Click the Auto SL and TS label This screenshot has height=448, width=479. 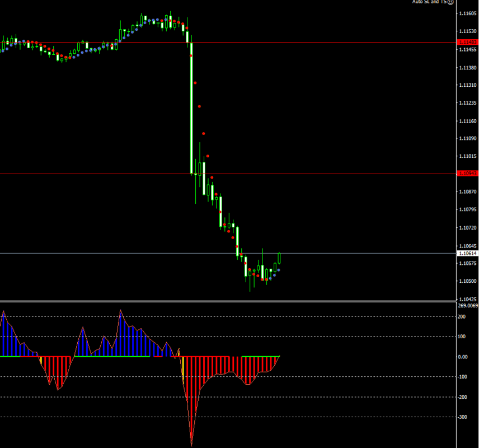429,2
